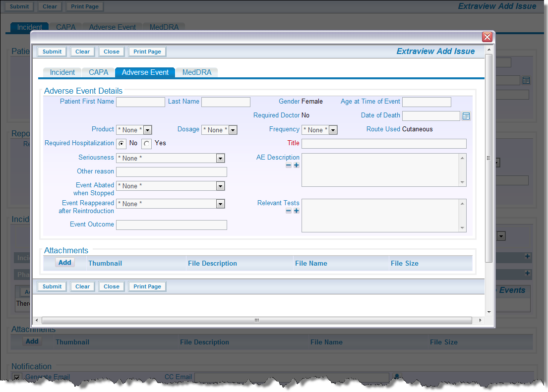Click Relevant Tests scroll up arrow
Viewport: 548px width, 392px height.
coord(462,204)
